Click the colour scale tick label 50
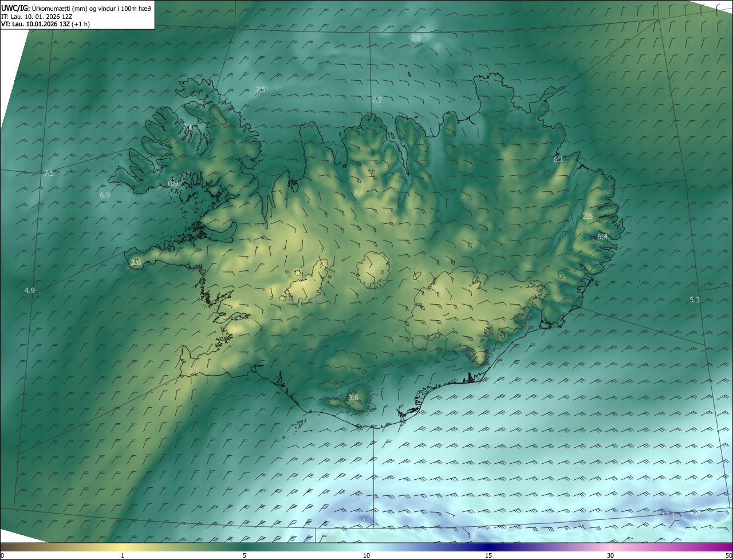This screenshot has height=560, width=733. (728, 556)
